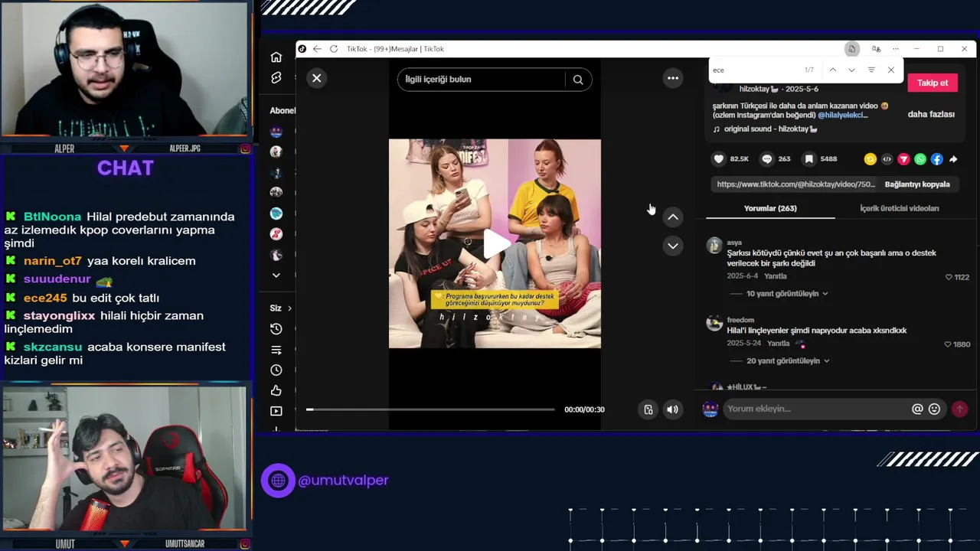Close the find-in-page bar
980x551 pixels.
point(891,70)
